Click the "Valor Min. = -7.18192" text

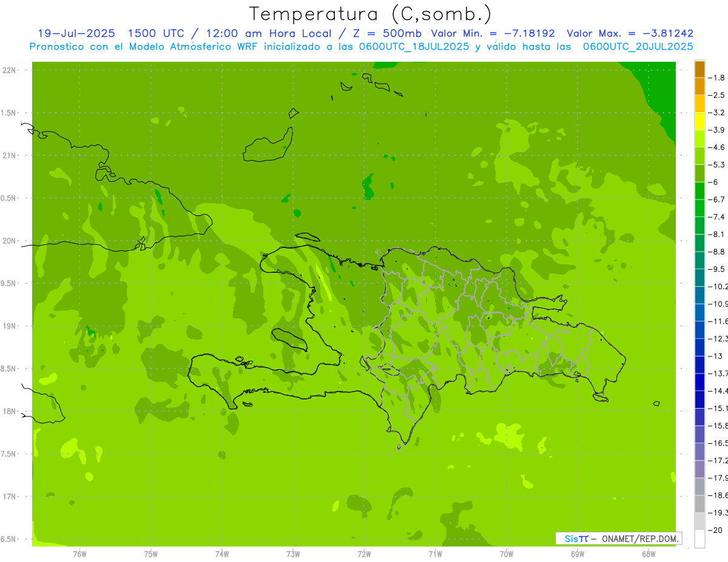(x=494, y=33)
